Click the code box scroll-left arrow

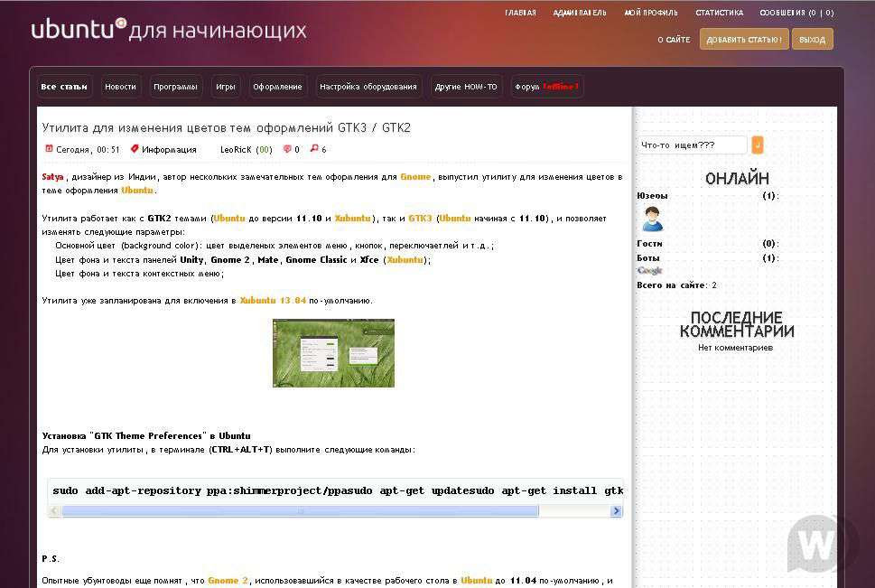pos(54,511)
